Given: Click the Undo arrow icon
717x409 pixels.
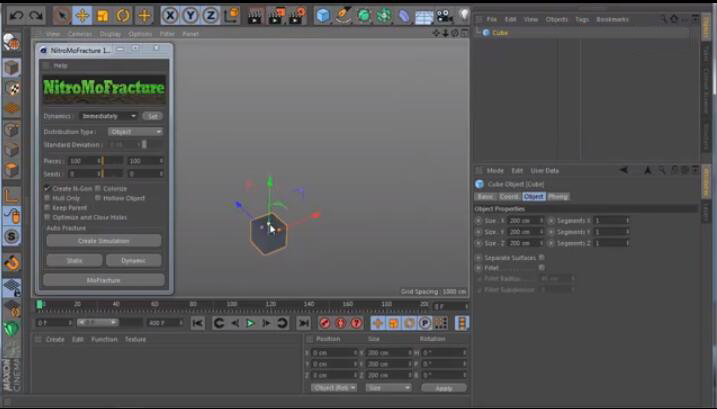Looking at the screenshot, I should pos(16,16).
